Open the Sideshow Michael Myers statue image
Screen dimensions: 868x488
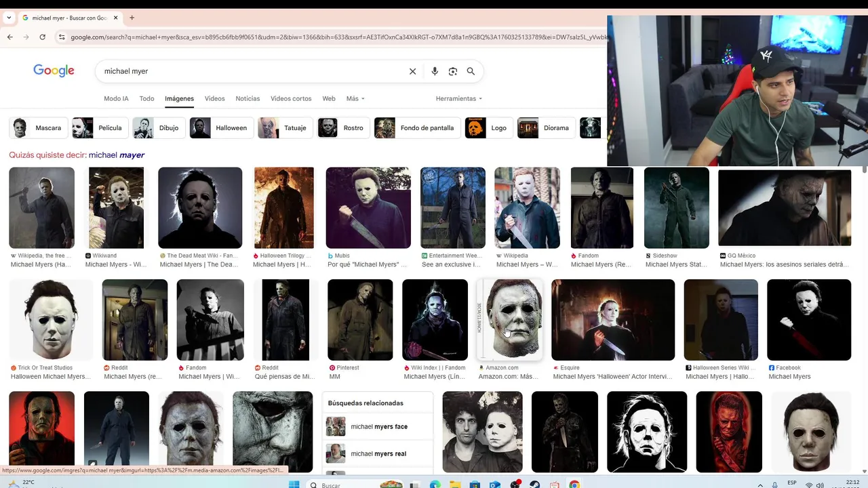pyautogui.click(x=676, y=207)
